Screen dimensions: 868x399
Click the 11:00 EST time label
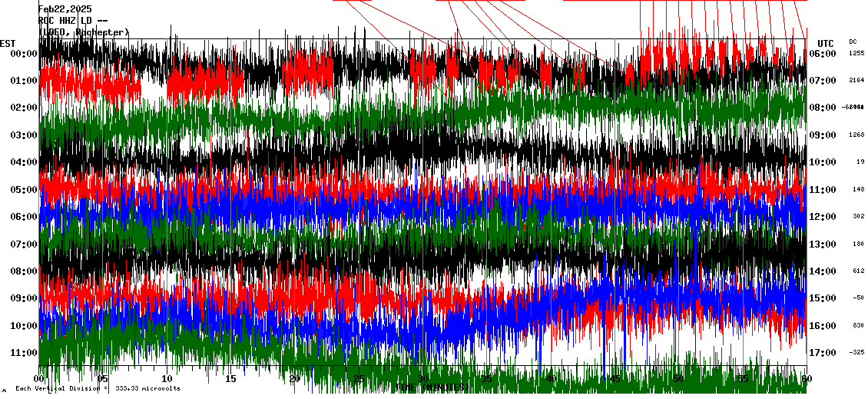pyautogui.click(x=23, y=353)
